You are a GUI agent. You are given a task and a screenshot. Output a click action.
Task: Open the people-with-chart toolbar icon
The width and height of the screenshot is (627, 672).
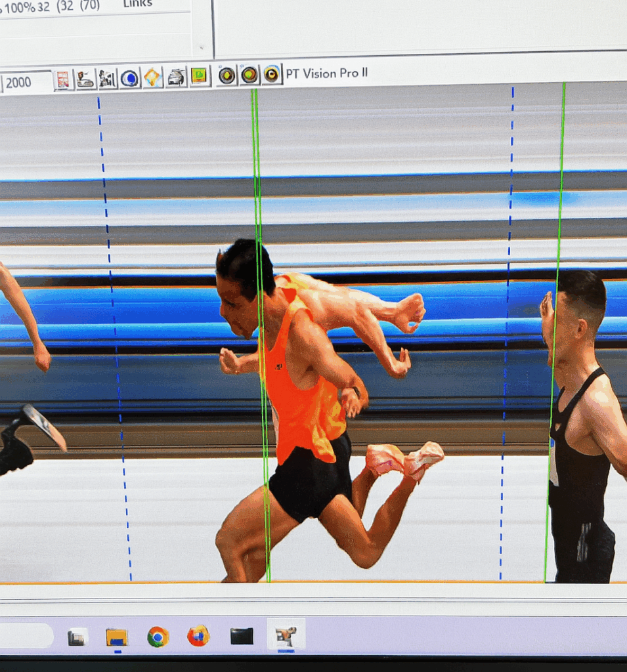[107, 79]
